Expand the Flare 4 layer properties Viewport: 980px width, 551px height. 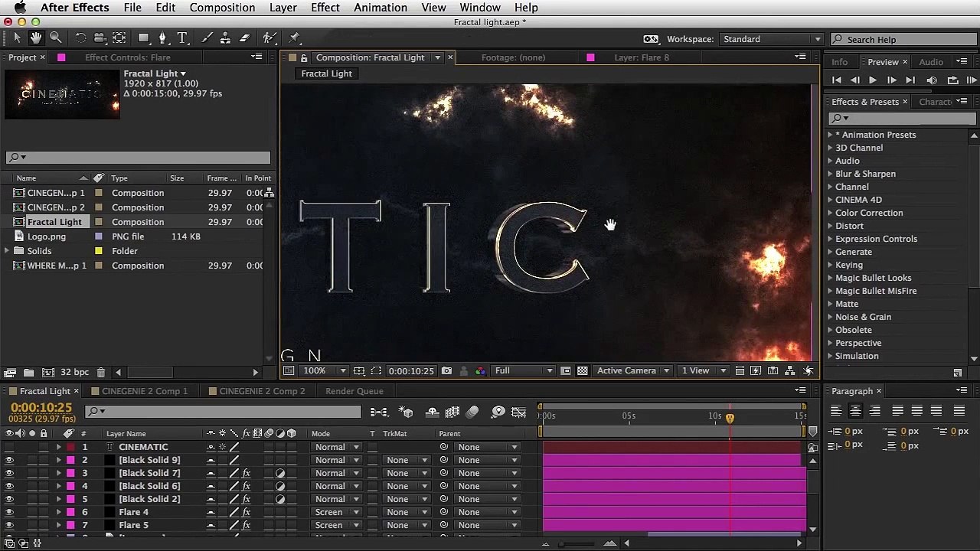(x=58, y=512)
